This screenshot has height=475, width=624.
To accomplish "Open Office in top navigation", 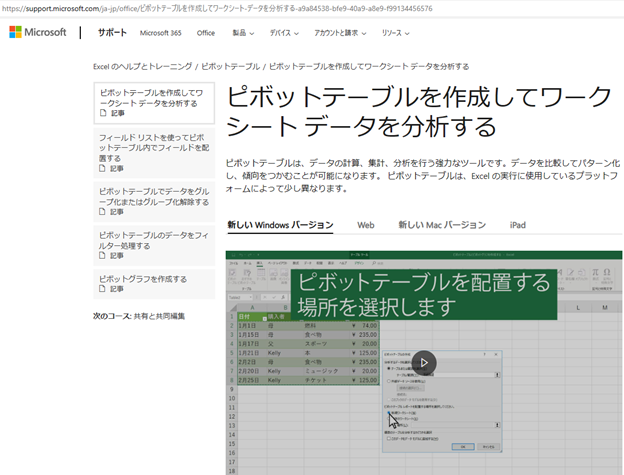I will 206,33.
